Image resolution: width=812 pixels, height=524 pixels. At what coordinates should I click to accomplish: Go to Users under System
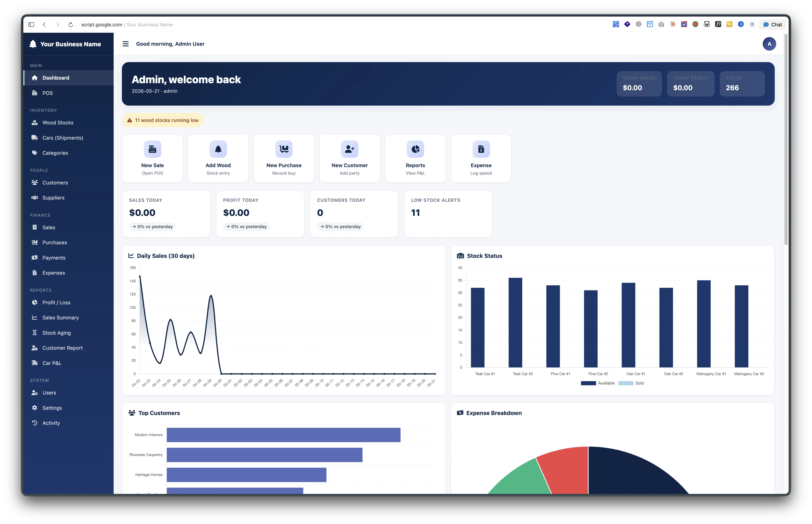click(68, 393)
